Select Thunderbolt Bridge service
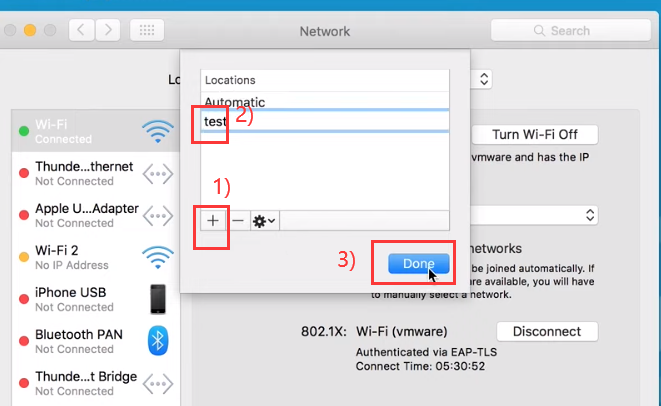Image resolution: width=661 pixels, height=406 pixels. [96, 383]
